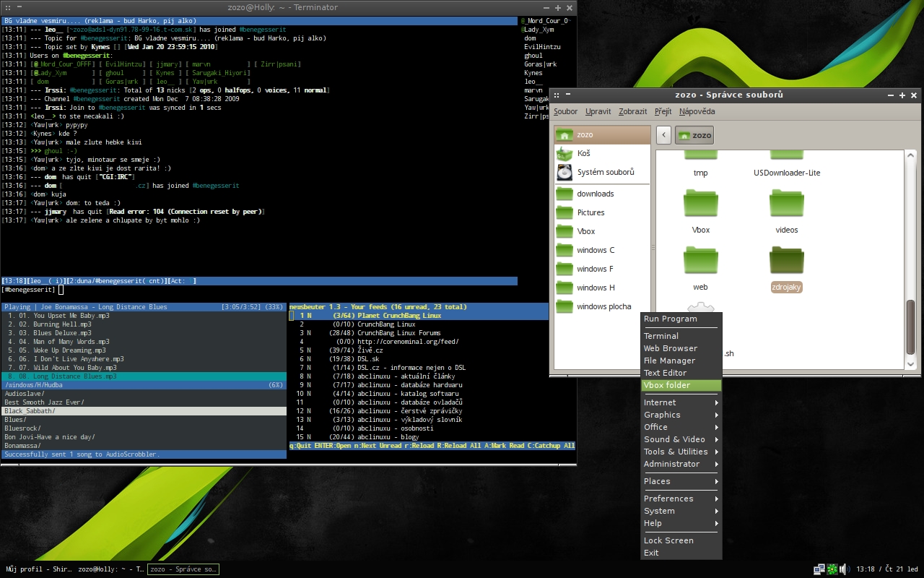Select the Živě.cz feed row

[x=432, y=350]
